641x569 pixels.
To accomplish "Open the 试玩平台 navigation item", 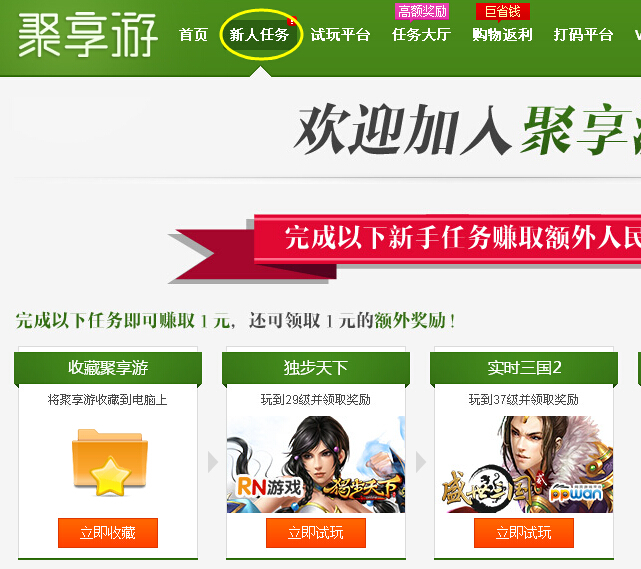I will [340, 35].
